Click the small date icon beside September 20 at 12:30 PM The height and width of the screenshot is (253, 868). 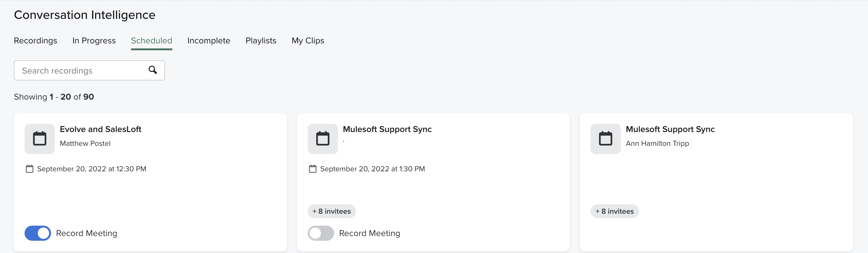[30, 168]
